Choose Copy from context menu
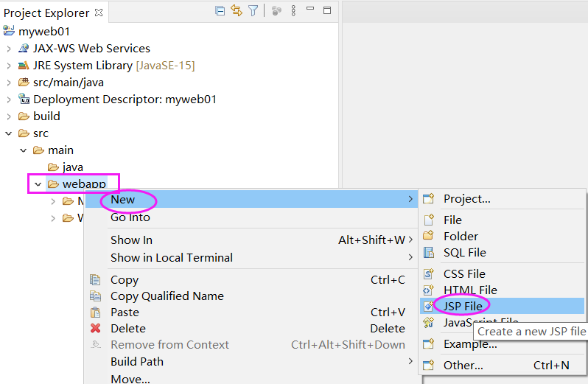The height and width of the screenshot is (384, 588). [251, 280]
